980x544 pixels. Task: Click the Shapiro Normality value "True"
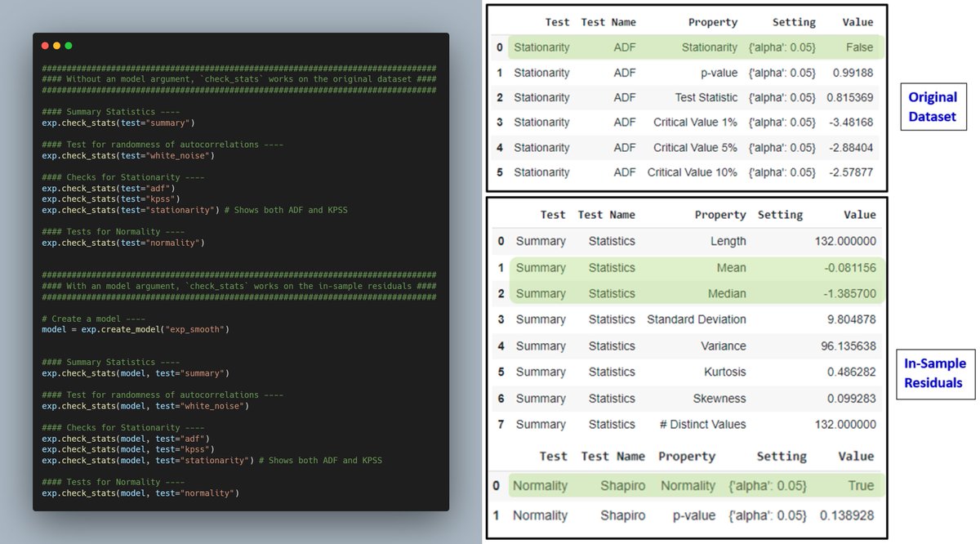pos(861,485)
